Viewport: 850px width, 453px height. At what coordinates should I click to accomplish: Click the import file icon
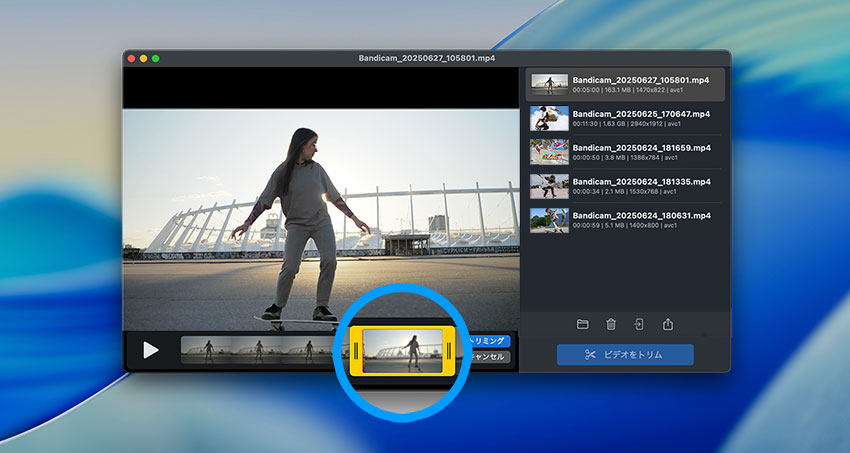[639, 324]
